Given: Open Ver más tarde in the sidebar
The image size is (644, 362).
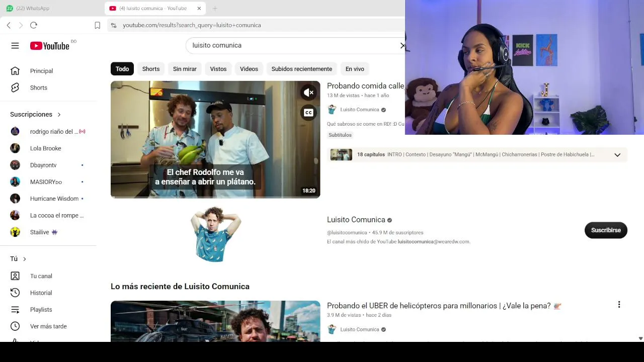Looking at the screenshot, I should click(48, 326).
